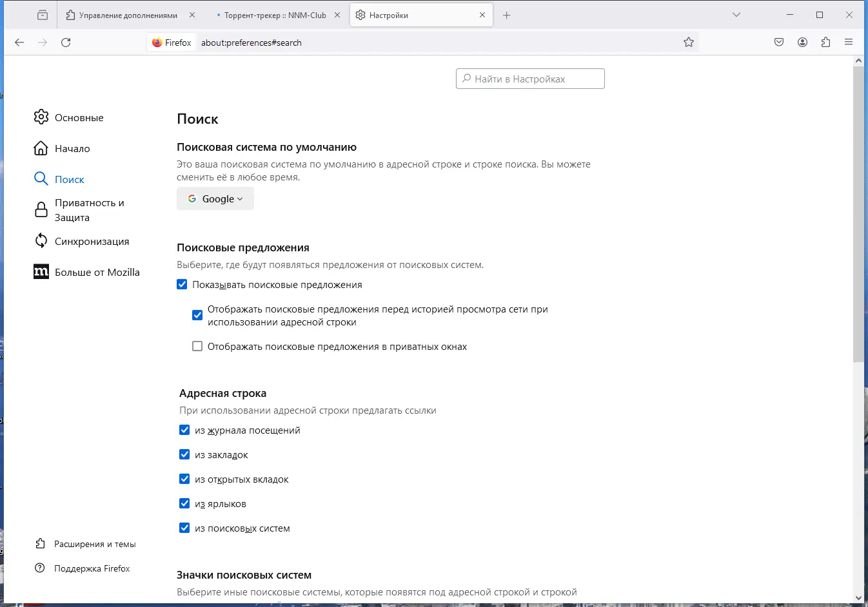Viewport: 868px width, 607px height.
Task: Open Firefox View in the tab bar
Action: click(43, 14)
